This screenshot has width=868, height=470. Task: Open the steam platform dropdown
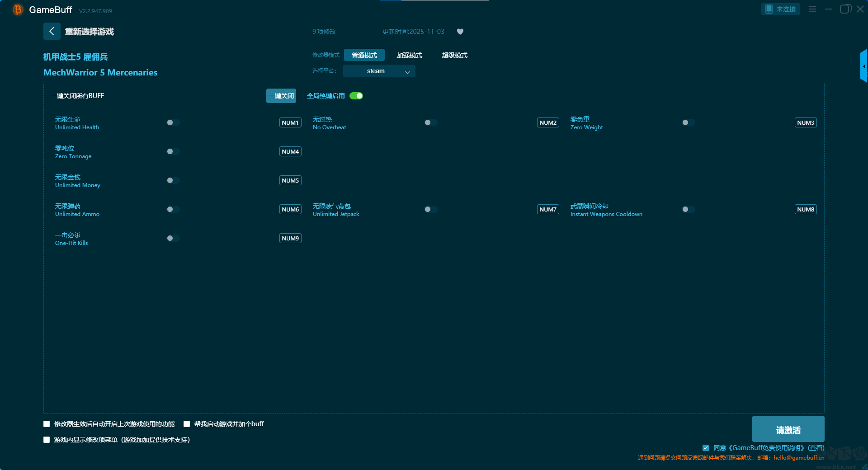pos(379,71)
